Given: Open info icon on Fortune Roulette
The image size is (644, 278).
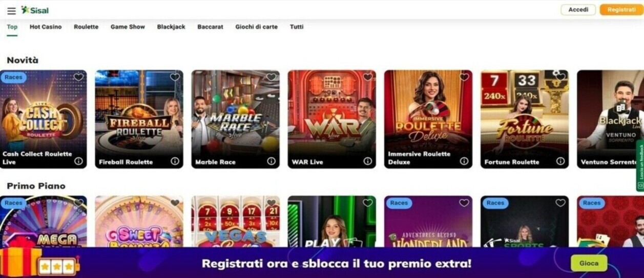Looking at the screenshot, I should pyautogui.click(x=560, y=161).
